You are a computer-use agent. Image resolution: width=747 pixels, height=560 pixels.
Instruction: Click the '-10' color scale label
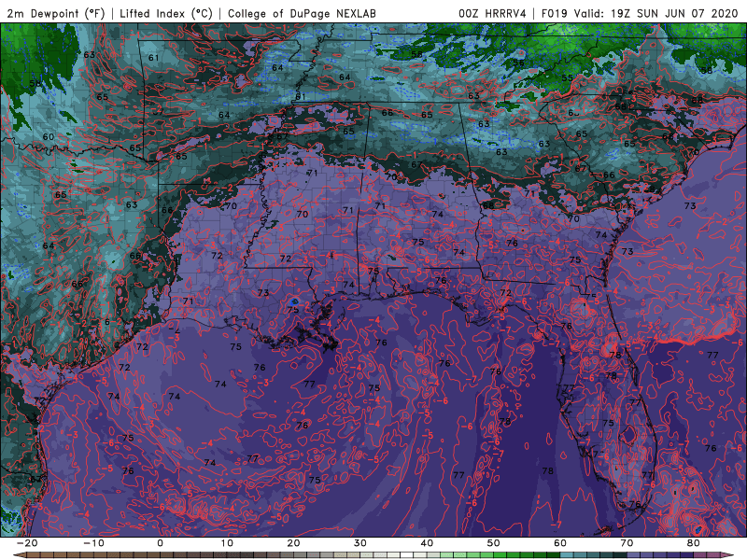(93, 543)
